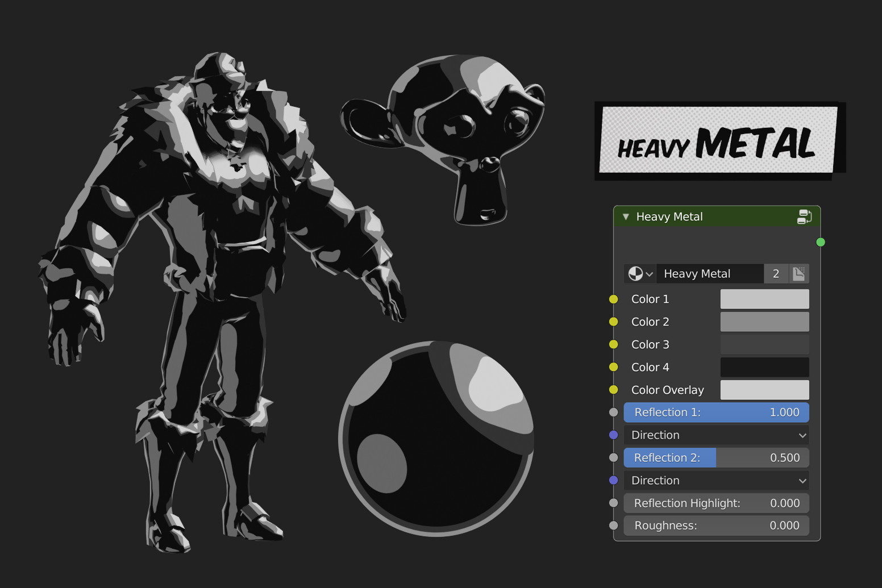Click the Suzanne monkey head render
Image resolution: width=882 pixels, height=588 pixels.
pos(442,139)
